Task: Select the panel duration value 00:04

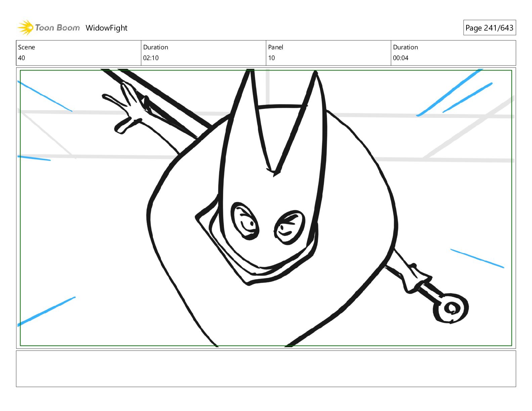Action: (401, 58)
